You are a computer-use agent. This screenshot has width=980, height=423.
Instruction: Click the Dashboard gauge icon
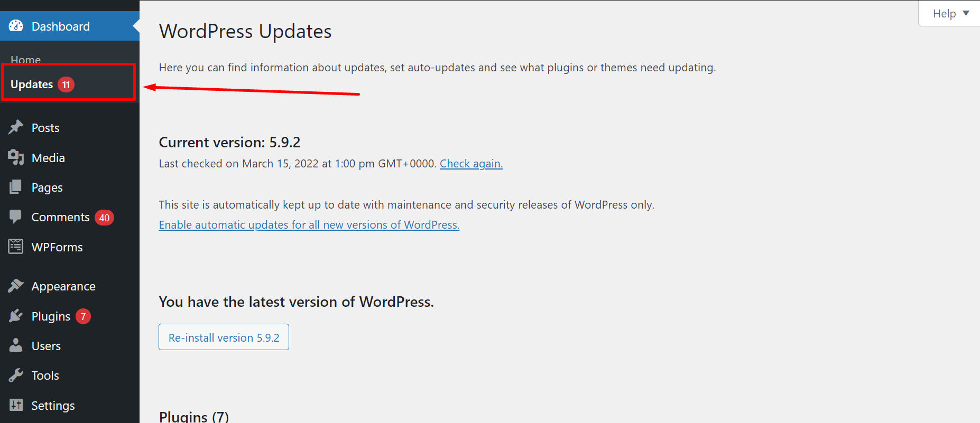coord(16,26)
